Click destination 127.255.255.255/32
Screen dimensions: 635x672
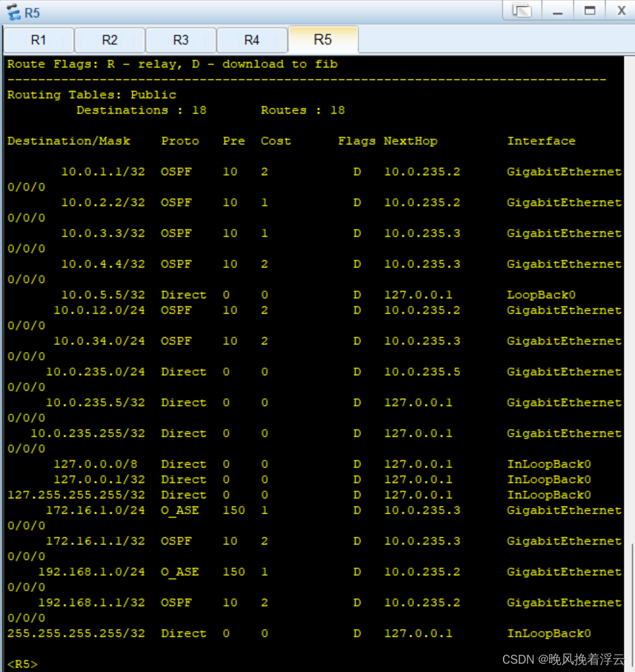[x=76, y=494]
